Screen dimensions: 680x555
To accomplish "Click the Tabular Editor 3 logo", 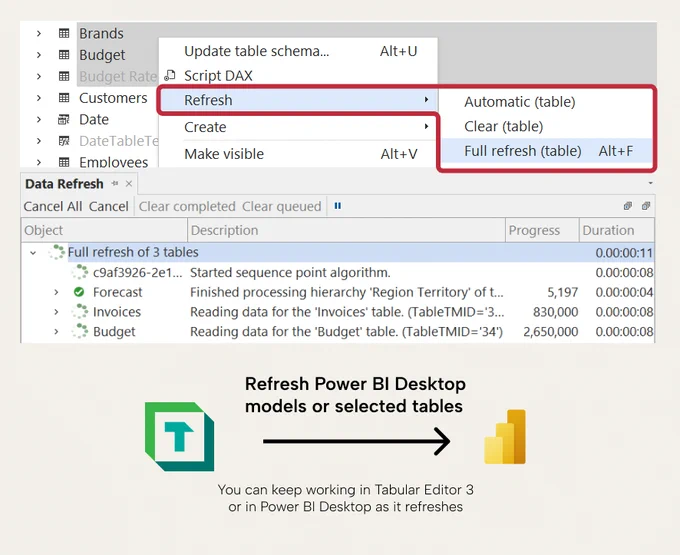I will click(x=180, y=437).
